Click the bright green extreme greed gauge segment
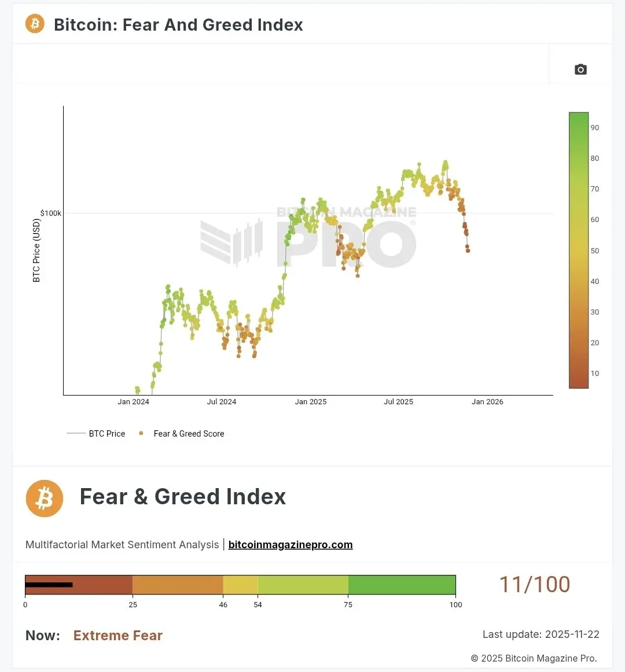Screen dimensions: 625x672 (402, 585)
